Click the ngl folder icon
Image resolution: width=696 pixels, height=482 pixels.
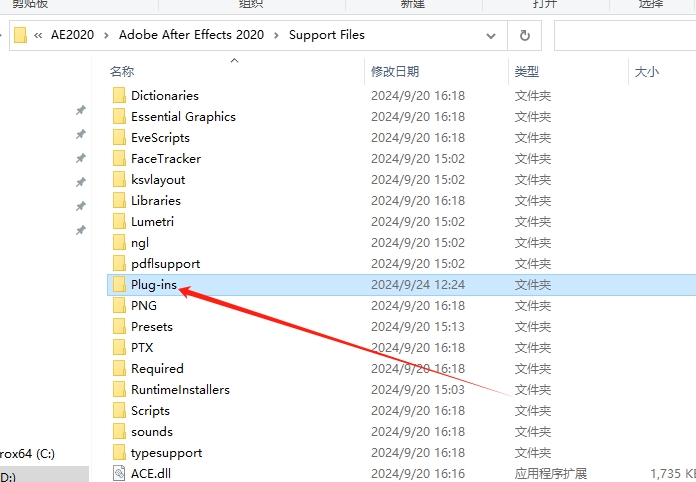click(119, 242)
